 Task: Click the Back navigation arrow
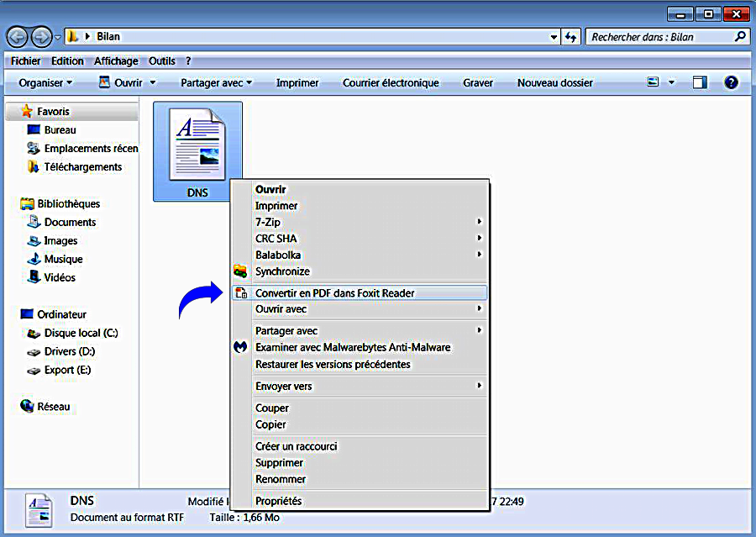click(x=17, y=37)
